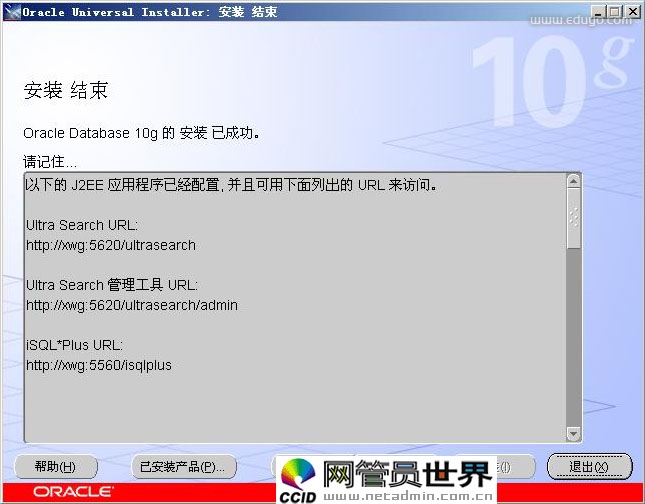Click the Oracle Universal Installer title bar icon
645x504 pixels.
coord(11,11)
